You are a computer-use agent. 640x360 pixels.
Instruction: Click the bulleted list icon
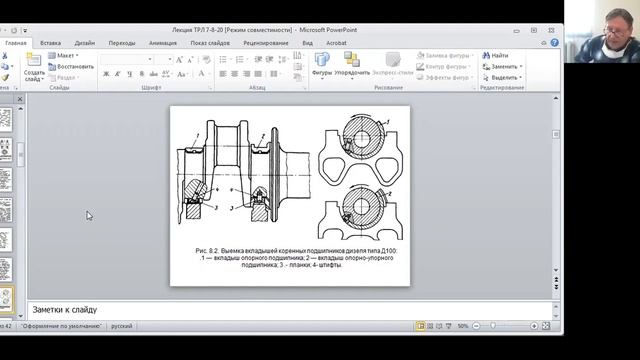[223, 60]
